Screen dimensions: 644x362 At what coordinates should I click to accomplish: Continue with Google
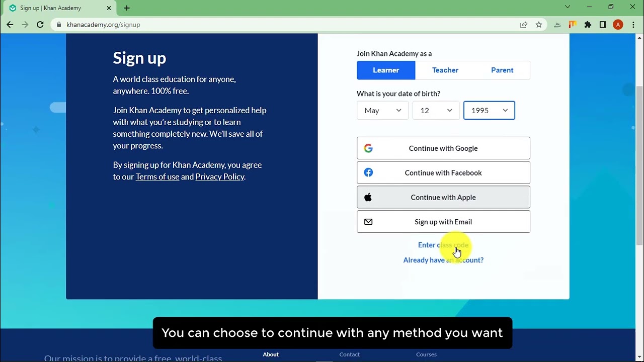tap(443, 148)
